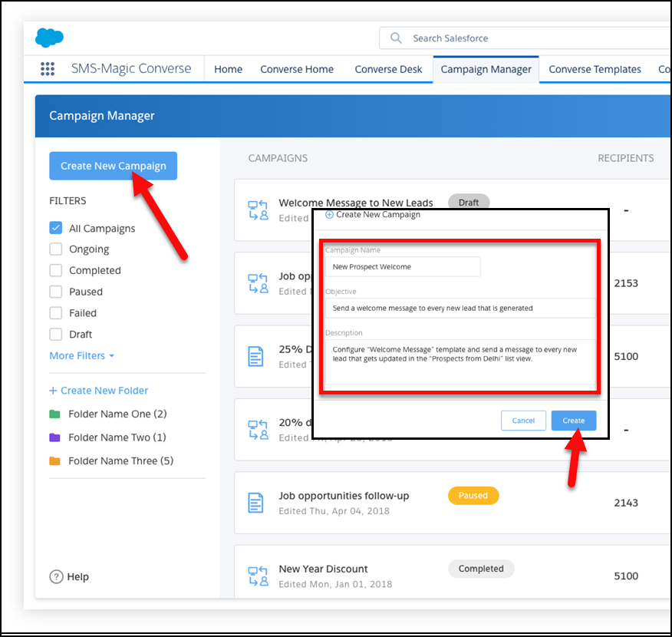This screenshot has height=637, width=672.
Task: Switch to the Converse Desk tab
Action: click(388, 69)
